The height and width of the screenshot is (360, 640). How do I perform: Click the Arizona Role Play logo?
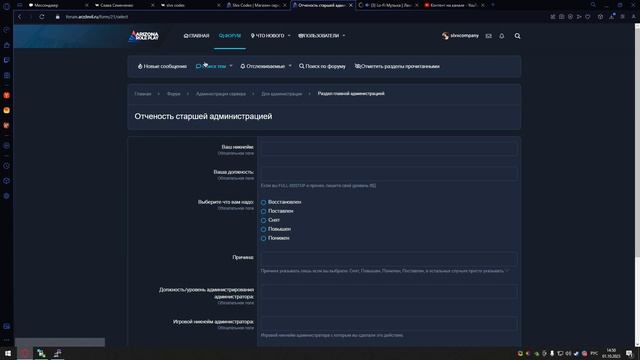pyautogui.click(x=143, y=36)
